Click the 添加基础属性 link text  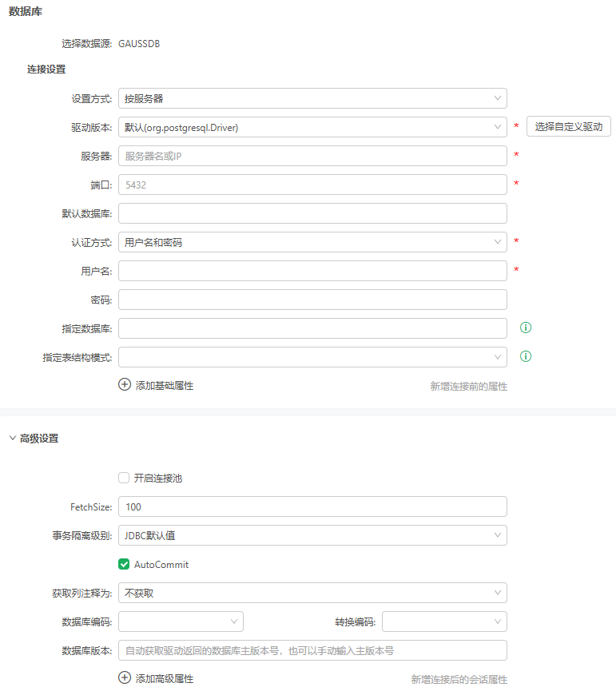pos(165,386)
